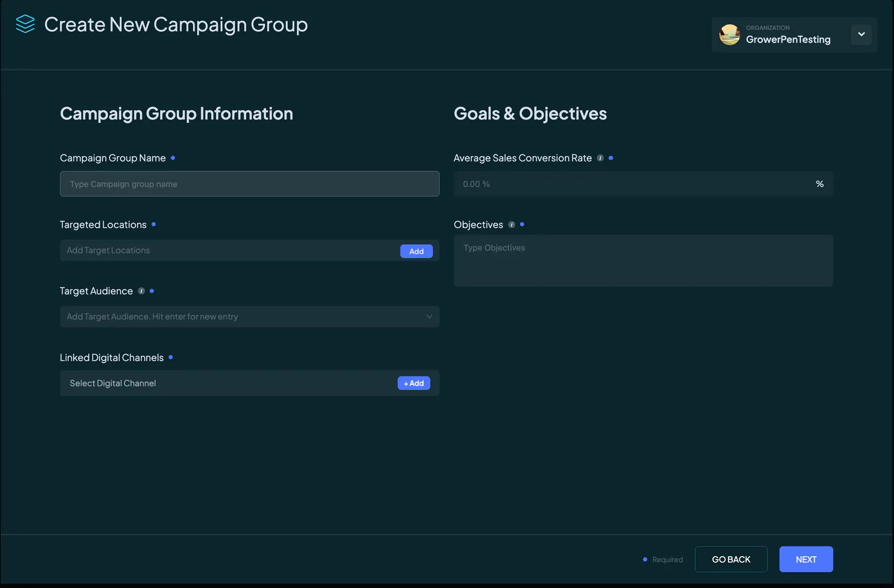Click the Average Sales Conversion Rate info icon
The image size is (894, 588).
[x=600, y=158]
